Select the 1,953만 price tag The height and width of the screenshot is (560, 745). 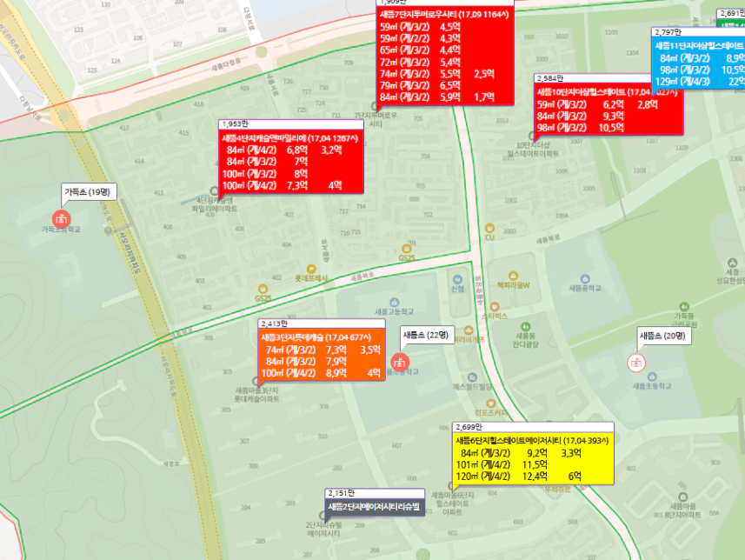(x=234, y=125)
